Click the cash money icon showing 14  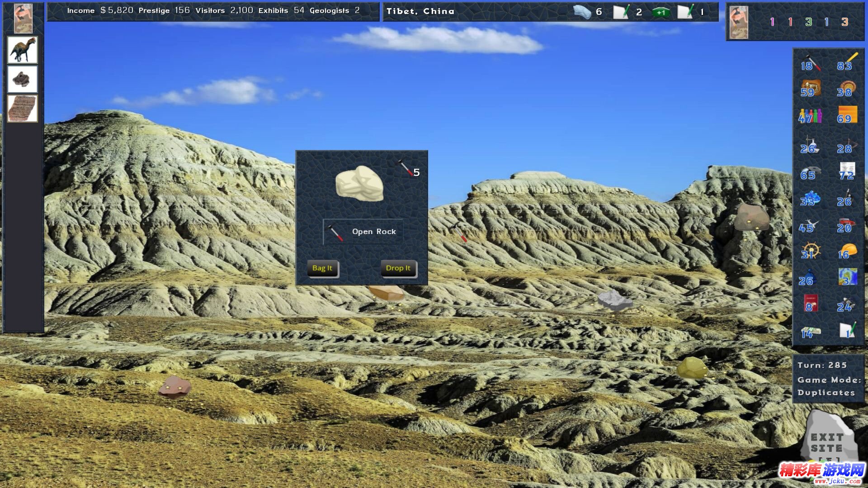pos(810,332)
